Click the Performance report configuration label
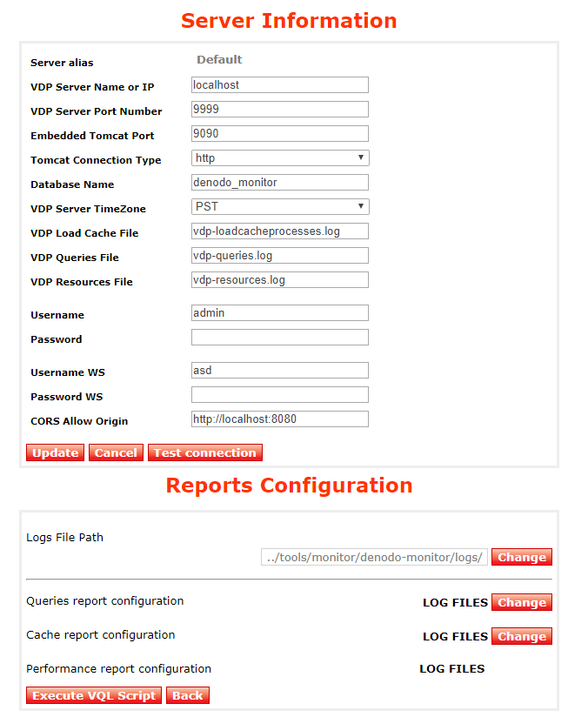The width and height of the screenshot is (588, 717). tap(119, 669)
